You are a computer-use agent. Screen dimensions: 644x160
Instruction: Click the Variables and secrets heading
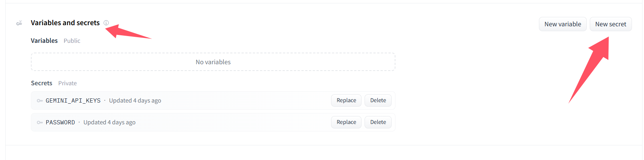tap(65, 23)
